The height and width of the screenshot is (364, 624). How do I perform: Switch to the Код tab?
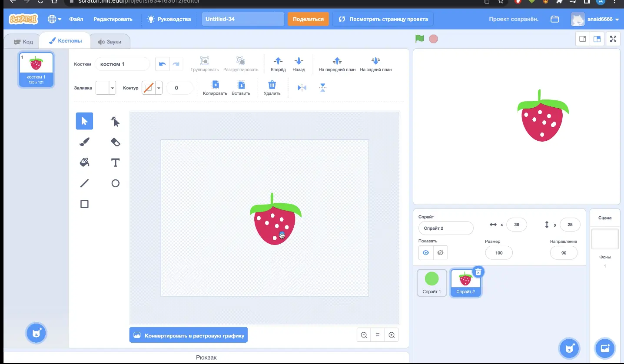(x=23, y=42)
